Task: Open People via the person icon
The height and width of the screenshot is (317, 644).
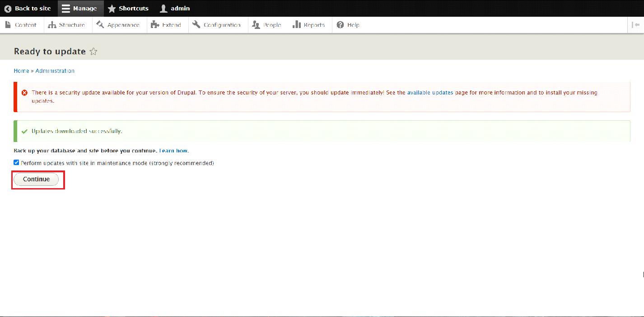Action: (256, 25)
